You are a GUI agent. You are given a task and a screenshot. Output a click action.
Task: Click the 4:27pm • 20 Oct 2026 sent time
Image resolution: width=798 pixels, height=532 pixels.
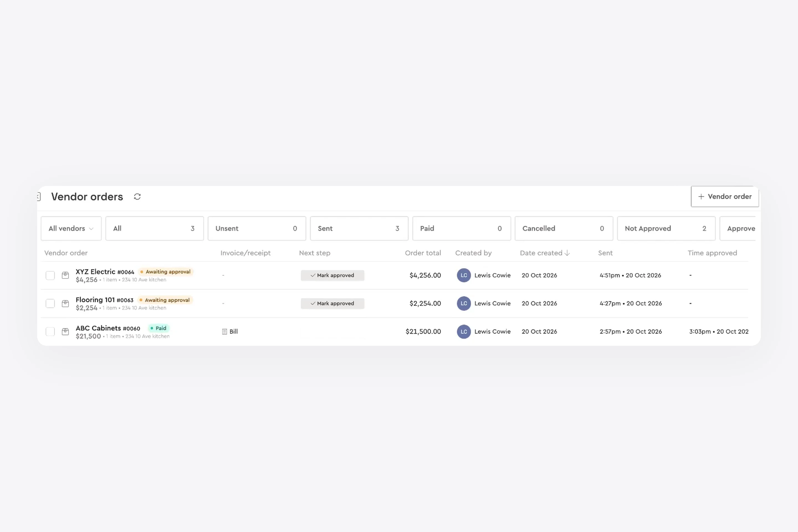pos(630,303)
